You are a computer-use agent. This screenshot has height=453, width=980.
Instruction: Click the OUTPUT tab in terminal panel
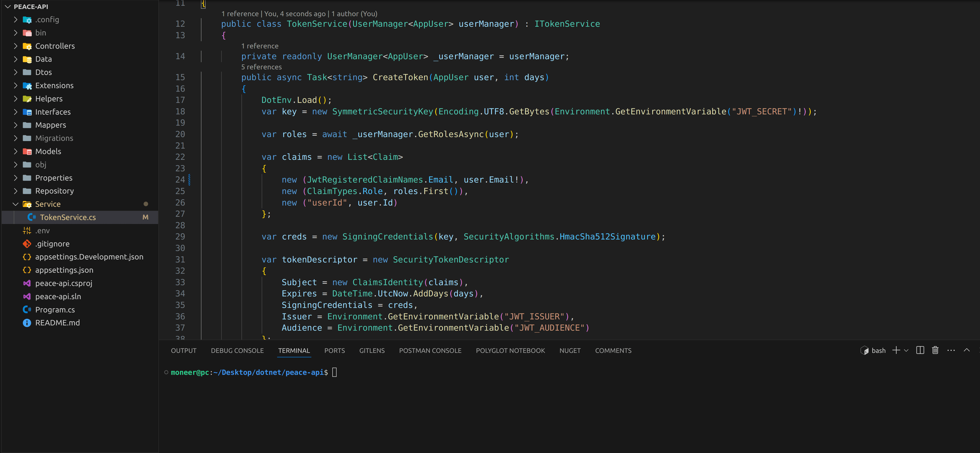point(183,350)
